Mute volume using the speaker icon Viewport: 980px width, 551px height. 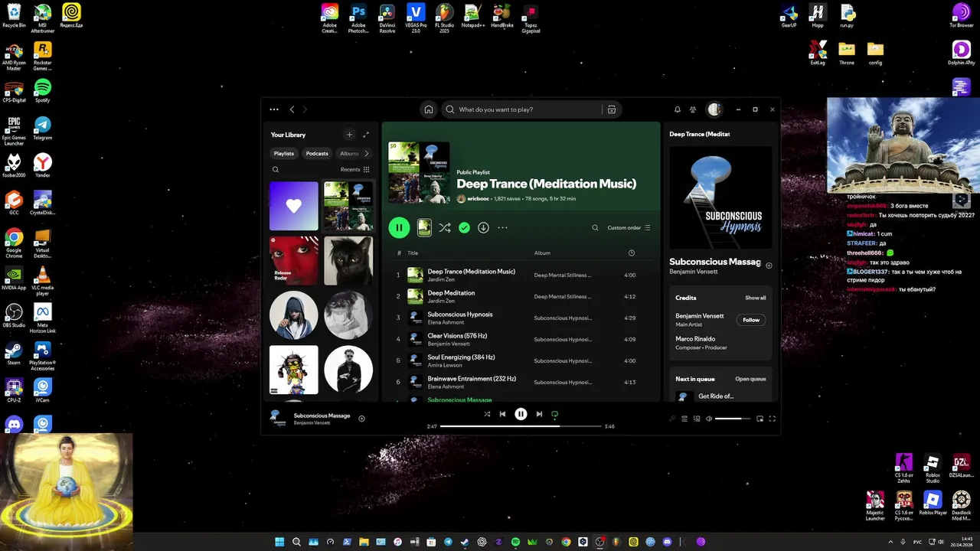click(x=708, y=419)
